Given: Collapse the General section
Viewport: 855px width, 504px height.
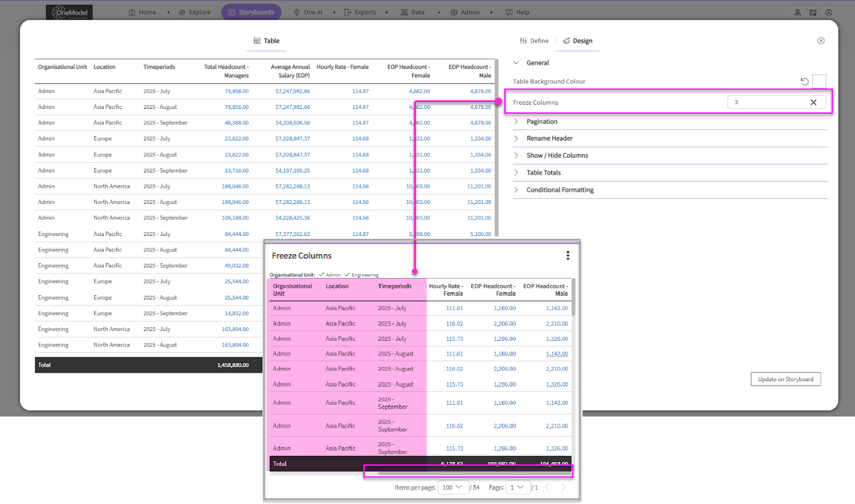Looking at the screenshot, I should tap(516, 63).
